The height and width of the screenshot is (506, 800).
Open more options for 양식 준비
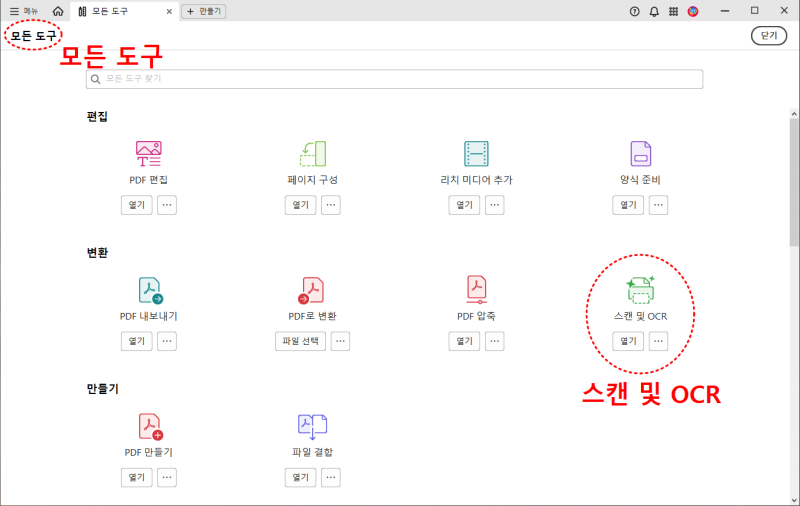click(x=658, y=205)
